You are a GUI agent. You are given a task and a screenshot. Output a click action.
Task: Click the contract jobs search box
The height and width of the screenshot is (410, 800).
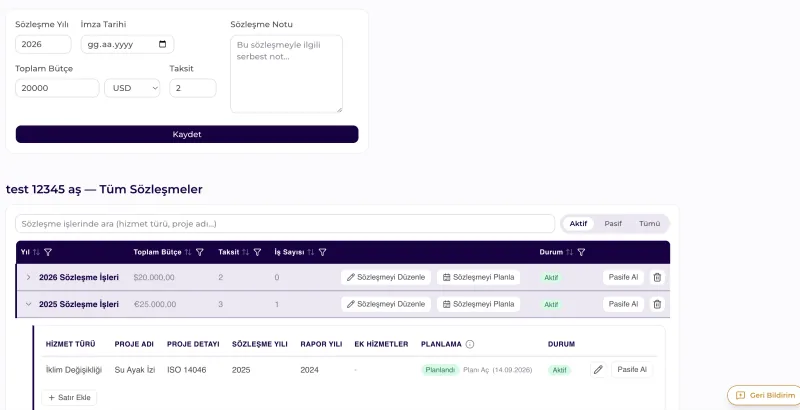tap(285, 224)
